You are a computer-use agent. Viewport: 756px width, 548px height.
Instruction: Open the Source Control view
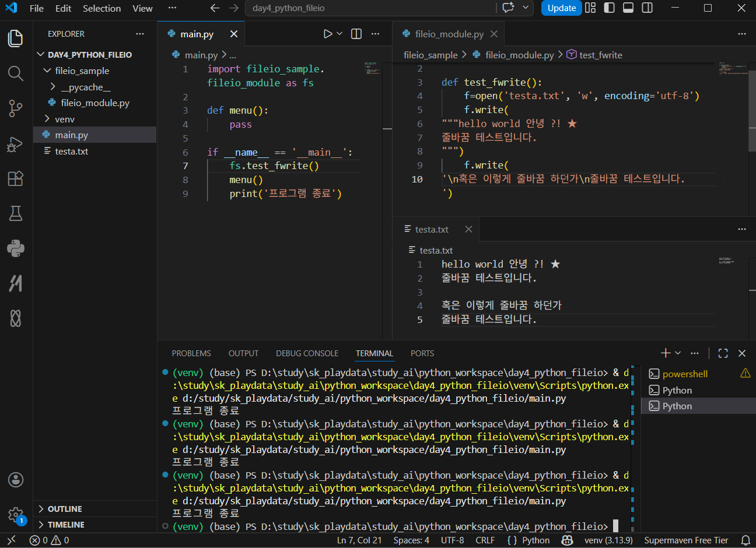(x=16, y=108)
